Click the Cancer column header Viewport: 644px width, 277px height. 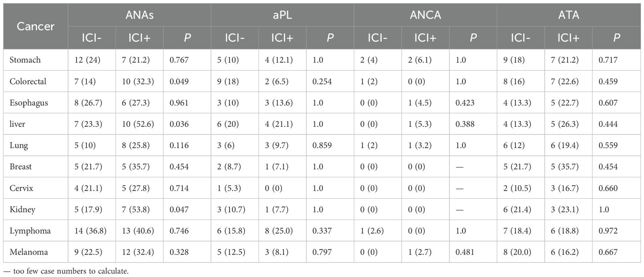coord(35,27)
